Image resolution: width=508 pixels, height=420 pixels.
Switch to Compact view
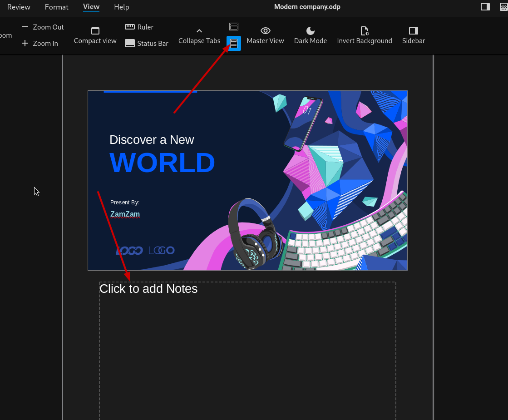[95, 36]
